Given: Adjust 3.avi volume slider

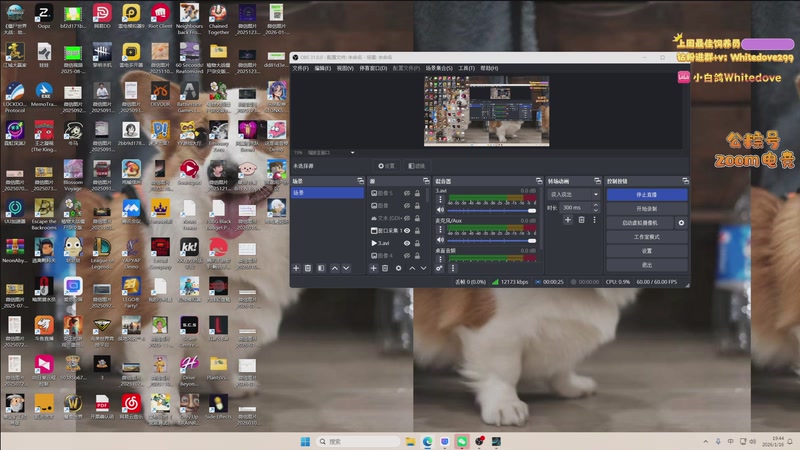Looking at the screenshot, I should pos(492,210).
